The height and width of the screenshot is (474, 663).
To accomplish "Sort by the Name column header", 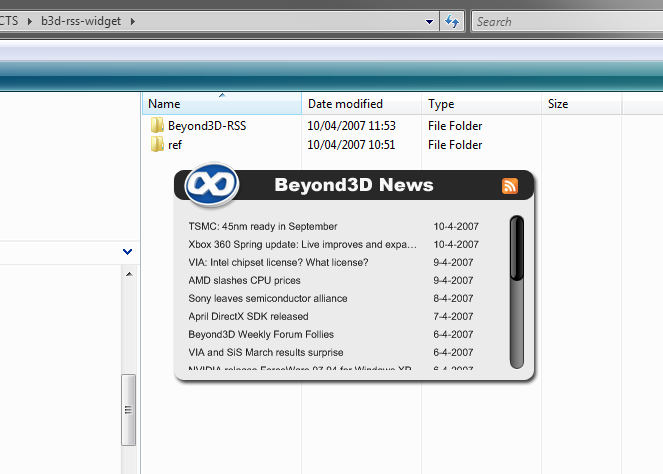I will pos(222,104).
